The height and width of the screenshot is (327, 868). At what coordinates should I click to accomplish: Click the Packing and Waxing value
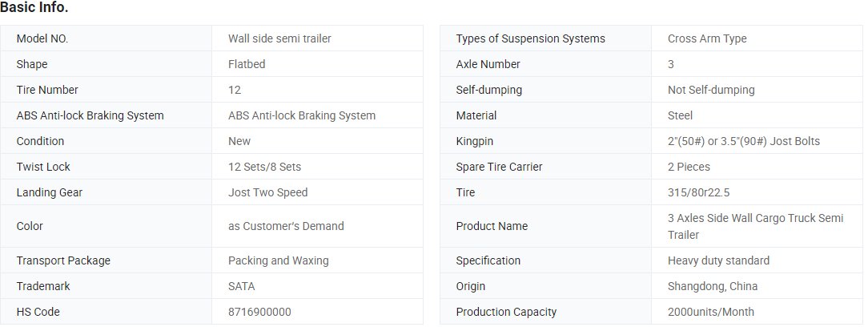(279, 260)
